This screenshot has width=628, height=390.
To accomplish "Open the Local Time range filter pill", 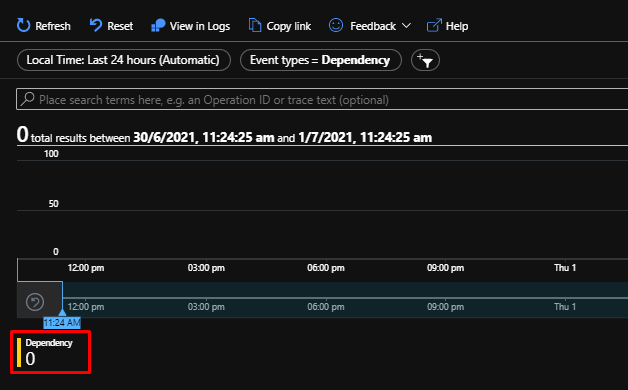I will (124, 60).
